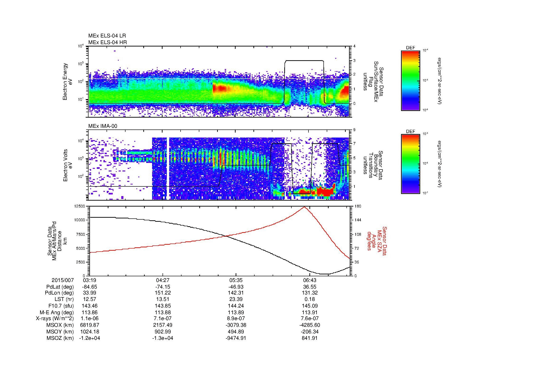Click the 'MSOX (km)' row label

[60, 325]
